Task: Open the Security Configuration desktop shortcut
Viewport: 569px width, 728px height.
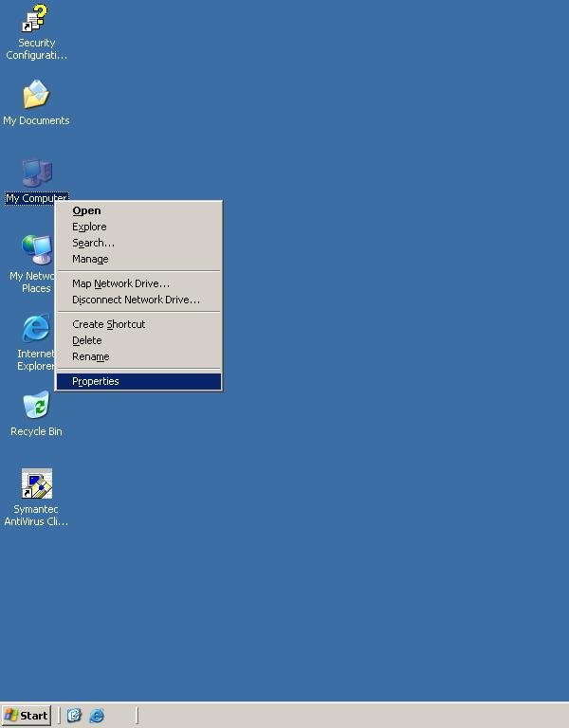Action: 36,19
